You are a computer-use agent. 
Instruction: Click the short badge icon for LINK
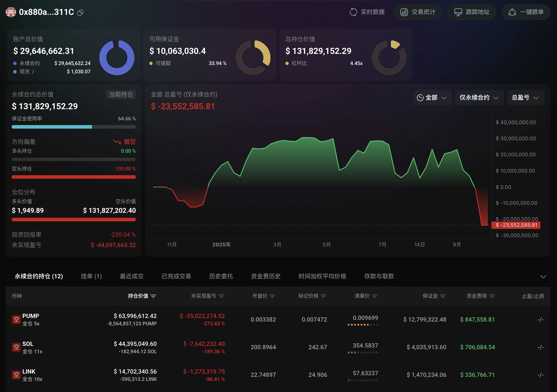tap(16, 375)
